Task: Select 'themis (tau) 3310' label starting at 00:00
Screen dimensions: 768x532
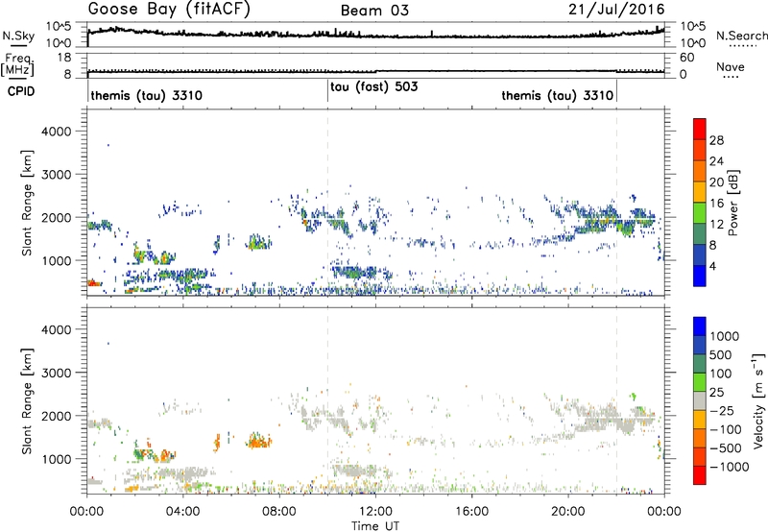Action: pyautogui.click(x=146, y=95)
